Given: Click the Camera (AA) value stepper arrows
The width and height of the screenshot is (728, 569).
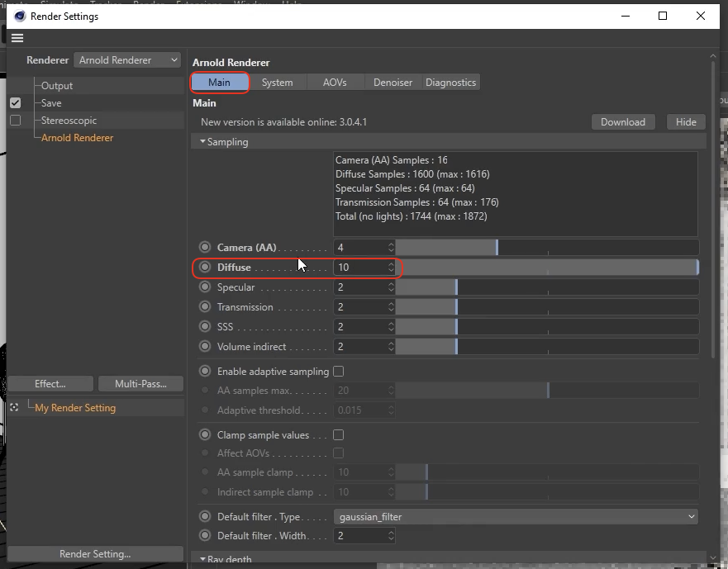Looking at the screenshot, I should pos(391,248).
